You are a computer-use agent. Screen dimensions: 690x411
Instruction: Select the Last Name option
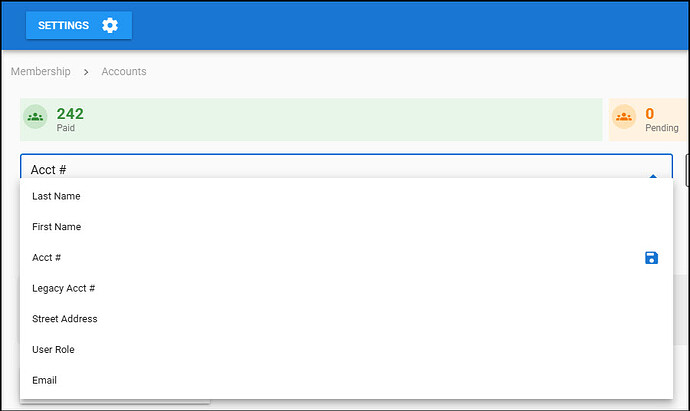coord(56,196)
